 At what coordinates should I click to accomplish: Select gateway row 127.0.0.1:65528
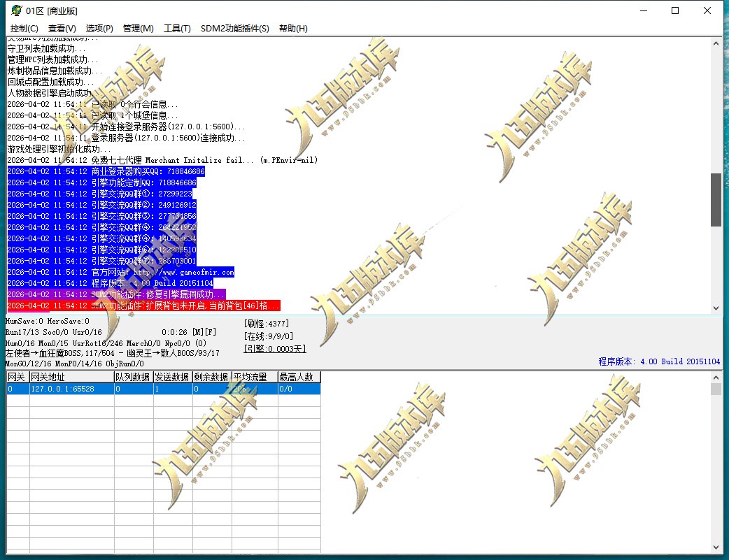point(164,389)
